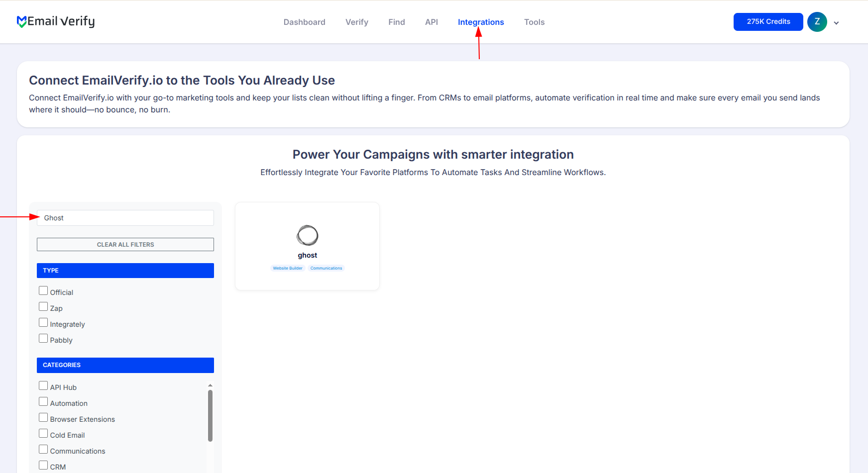Check the API Hub category
The width and height of the screenshot is (868, 473).
point(43,385)
